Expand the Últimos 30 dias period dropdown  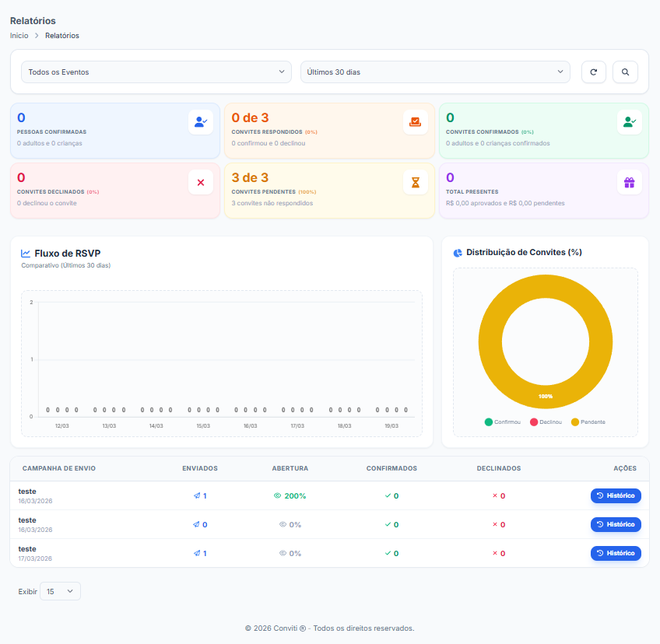coord(435,72)
